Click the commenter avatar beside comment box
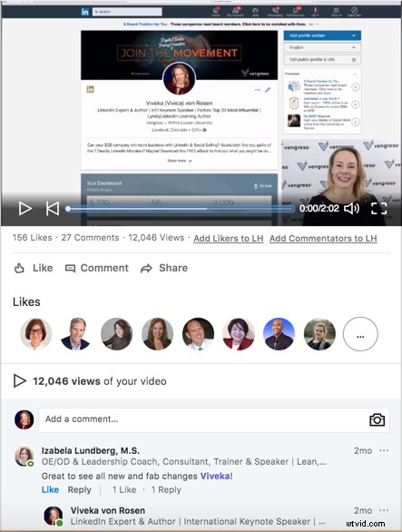 pyautogui.click(x=25, y=419)
